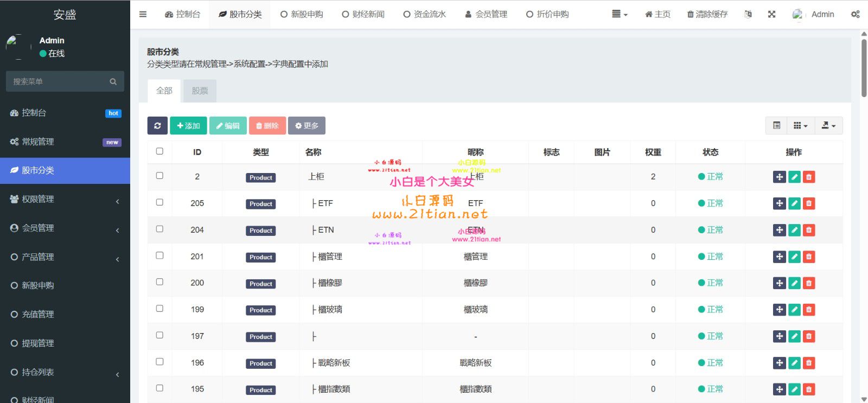Expand 会员管理 sidebar submenu

click(x=65, y=228)
